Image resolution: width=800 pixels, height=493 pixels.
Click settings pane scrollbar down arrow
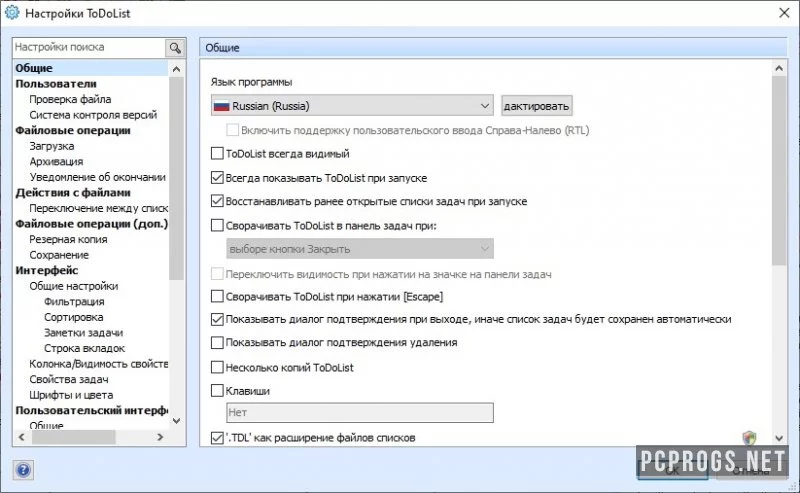coord(779,438)
